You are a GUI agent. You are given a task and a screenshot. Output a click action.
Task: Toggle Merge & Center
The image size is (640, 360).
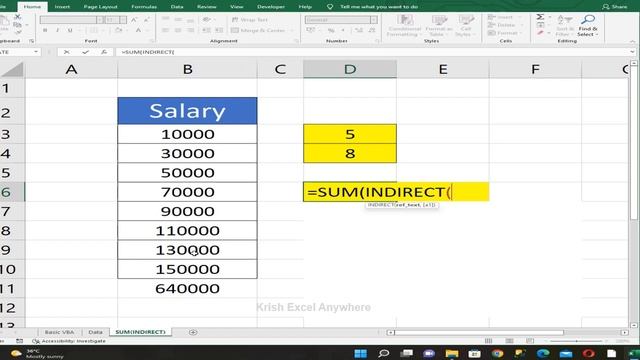tap(258, 30)
